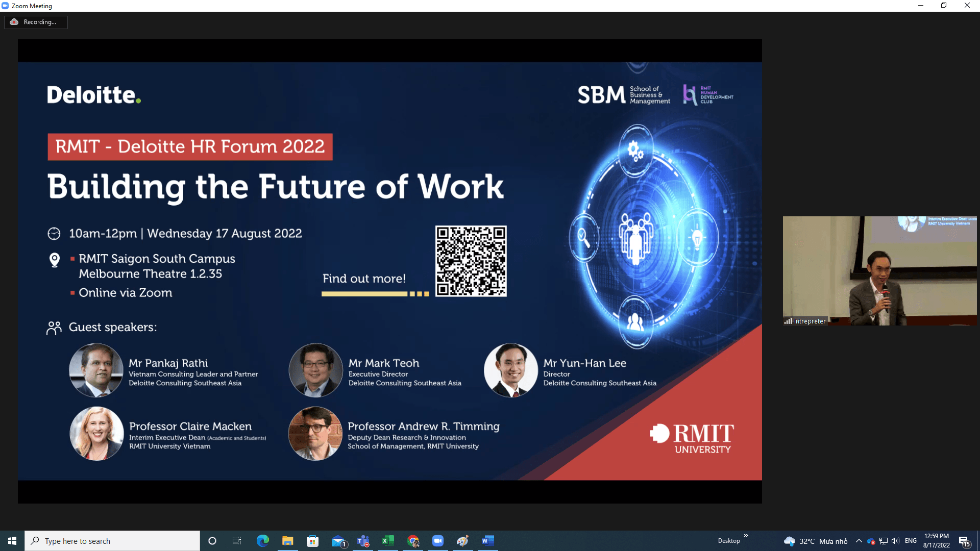Viewport: 980px width, 551px height.
Task: Click the name 'Mr Yun-Han Lee'
Action: (x=584, y=363)
